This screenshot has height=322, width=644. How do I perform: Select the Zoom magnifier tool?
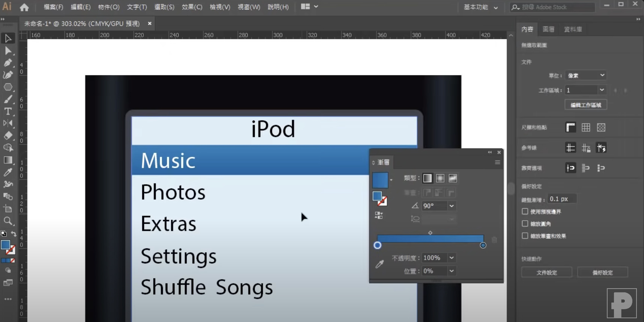click(8, 221)
